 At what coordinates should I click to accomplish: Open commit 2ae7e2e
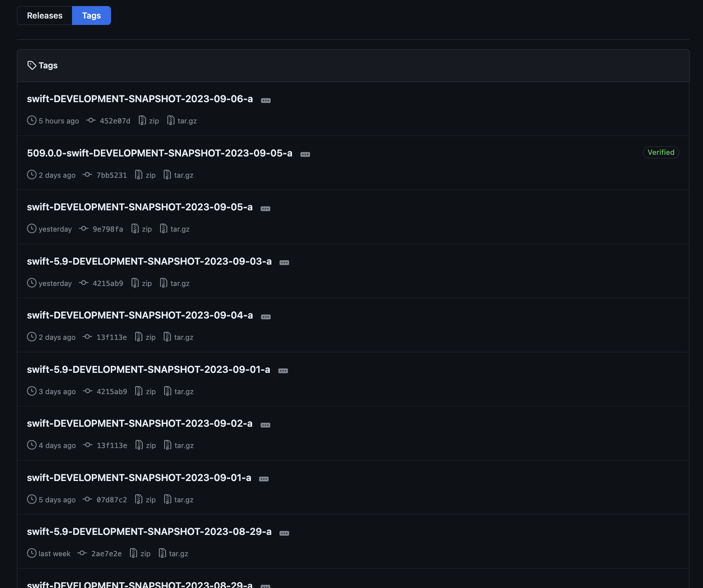[x=100, y=553]
